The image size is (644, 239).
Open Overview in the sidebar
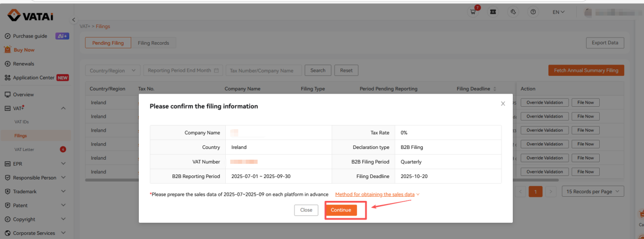click(23, 95)
